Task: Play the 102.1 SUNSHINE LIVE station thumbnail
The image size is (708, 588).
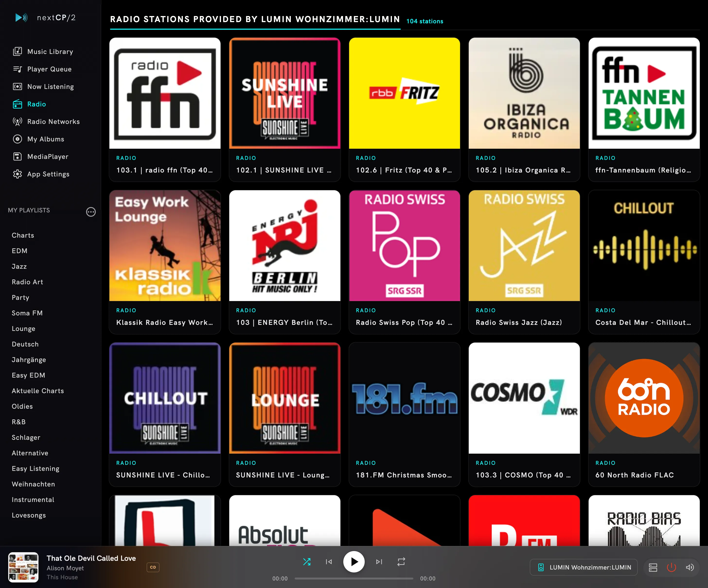Action: coord(284,93)
